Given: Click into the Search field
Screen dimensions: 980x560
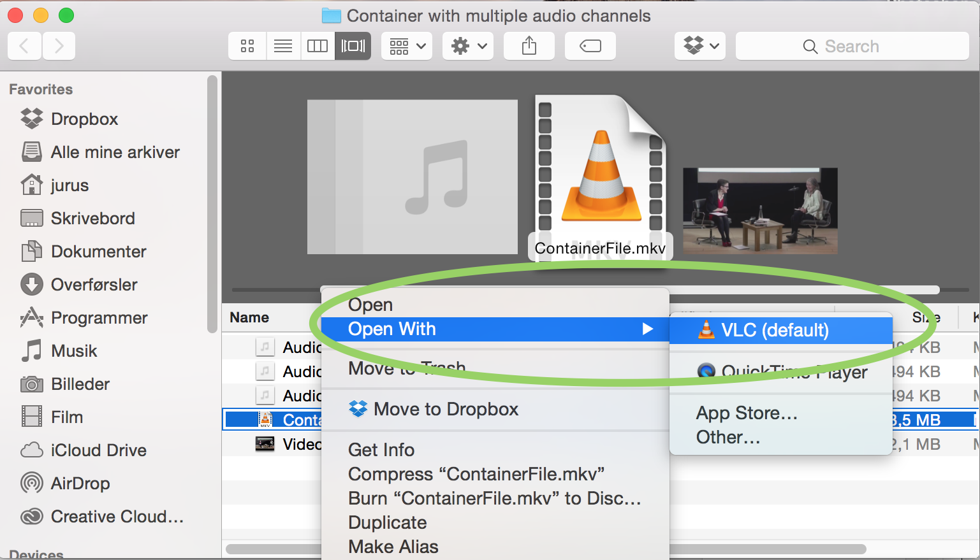Looking at the screenshot, I should coord(852,46).
